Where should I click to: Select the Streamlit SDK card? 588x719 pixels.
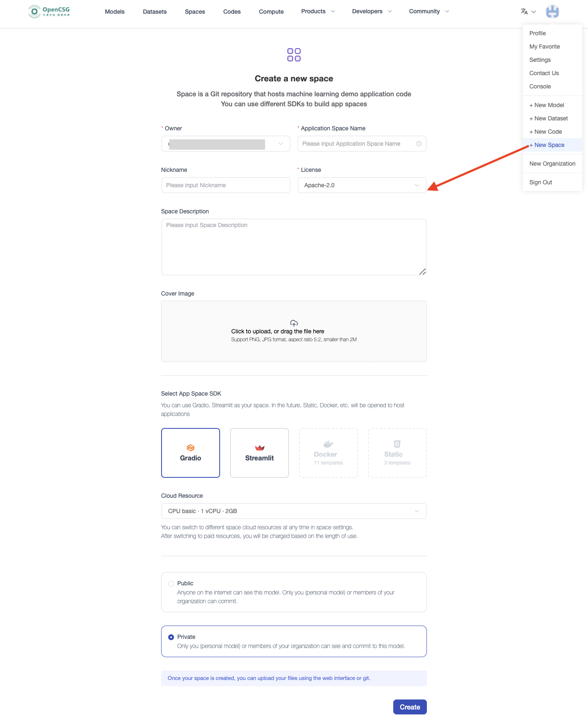pos(260,453)
